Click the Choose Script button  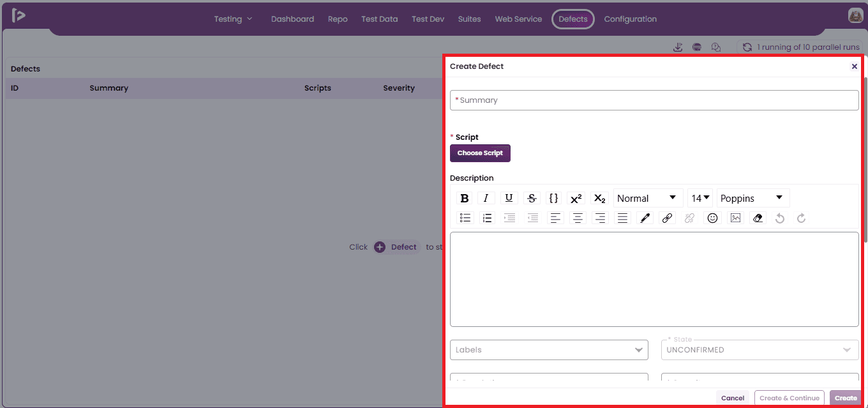[480, 153]
